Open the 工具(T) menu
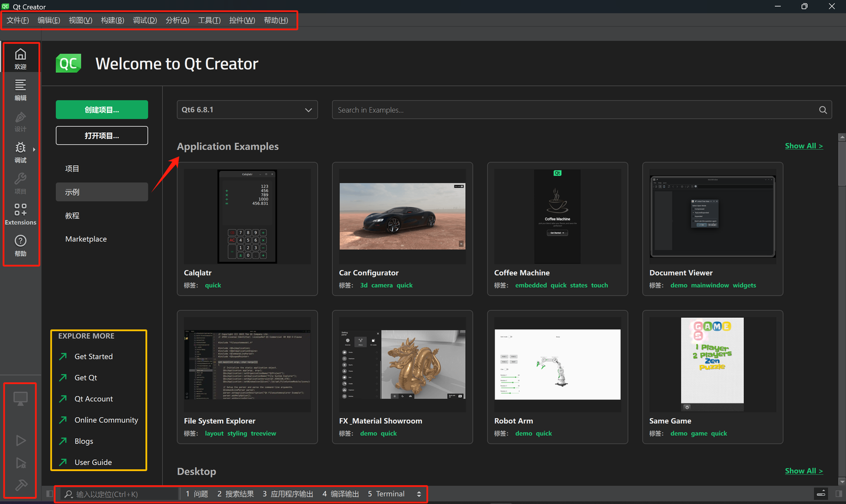 [209, 21]
